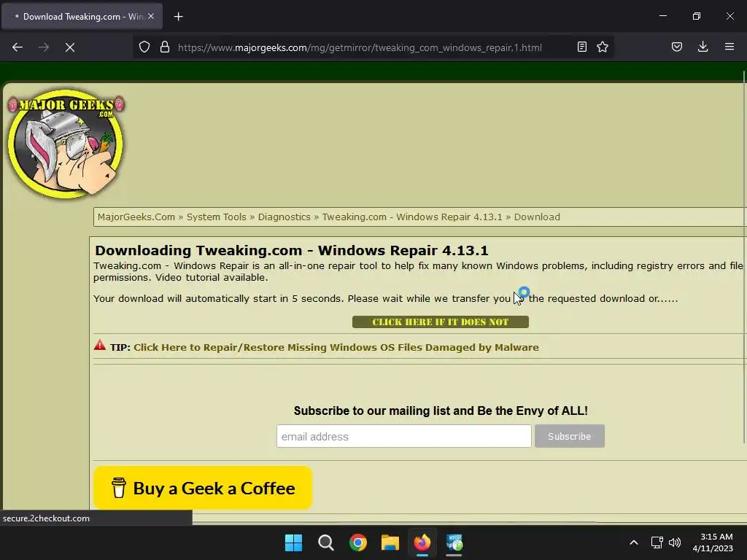Viewport: 747px width, 560px height.
Task: Open the Firefox application menu
Action: (729, 47)
